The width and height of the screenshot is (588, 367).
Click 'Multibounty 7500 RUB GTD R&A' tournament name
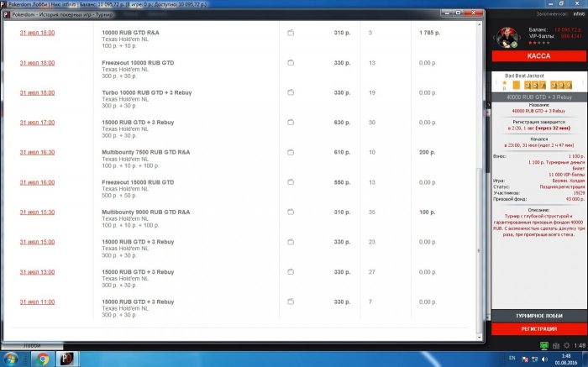point(146,152)
